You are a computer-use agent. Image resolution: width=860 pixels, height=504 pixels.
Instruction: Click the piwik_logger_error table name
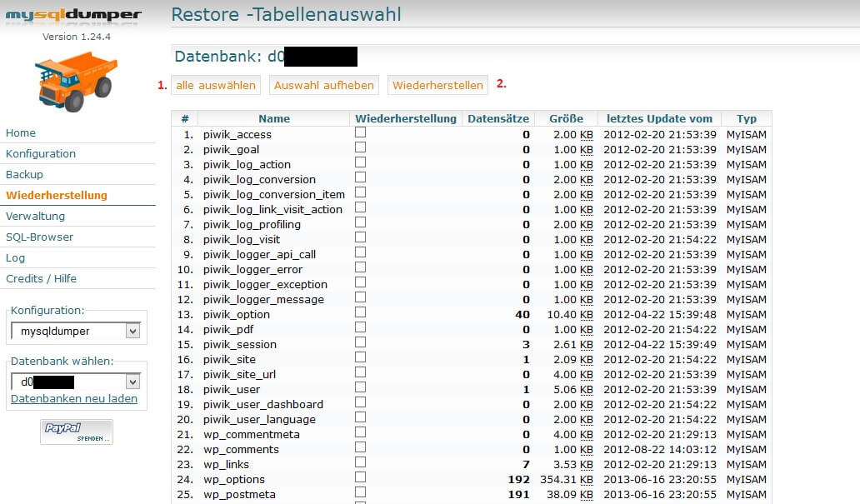[252, 269]
